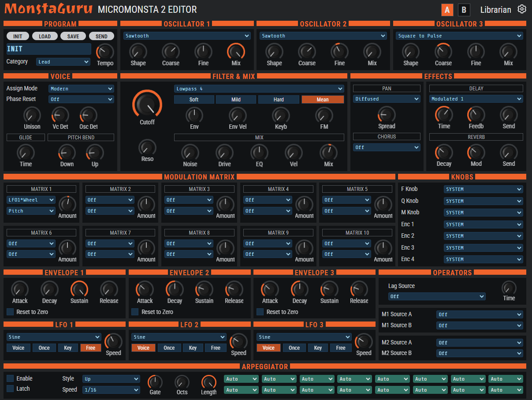Open the Lowpass 4 filter type dropdown
The width and height of the screenshot is (532, 400).
259,89
